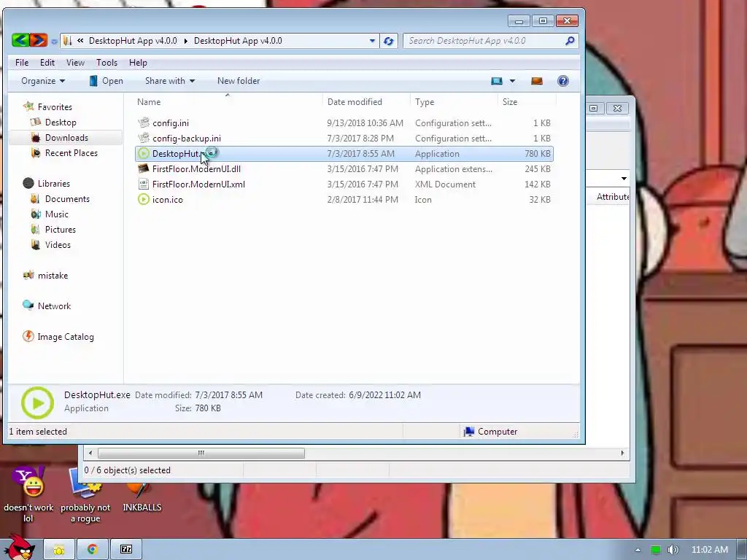Click the Angry Birds start button

[20, 548]
